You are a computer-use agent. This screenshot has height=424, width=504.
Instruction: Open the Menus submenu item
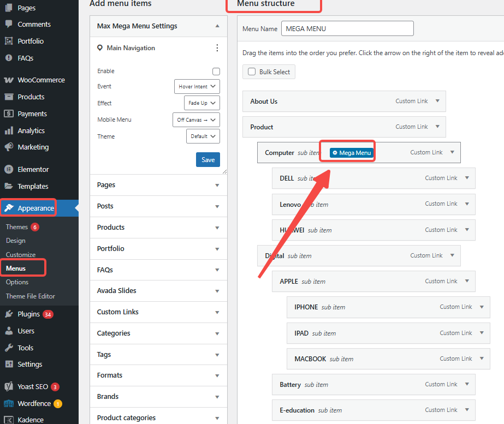coord(16,268)
